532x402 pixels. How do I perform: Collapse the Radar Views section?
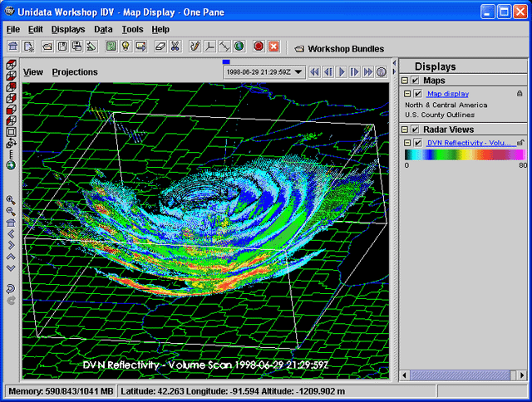pyautogui.click(x=405, y=130)
